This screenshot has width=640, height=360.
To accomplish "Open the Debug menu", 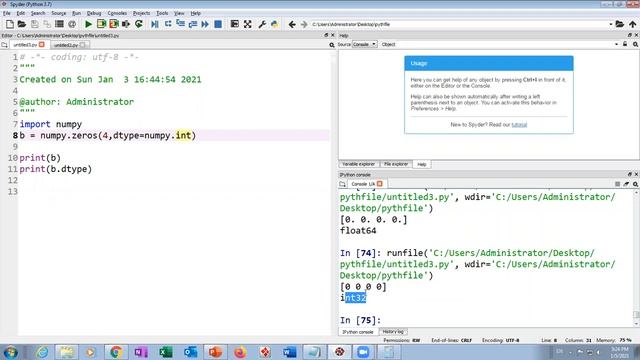I will [x=94, y=13].
